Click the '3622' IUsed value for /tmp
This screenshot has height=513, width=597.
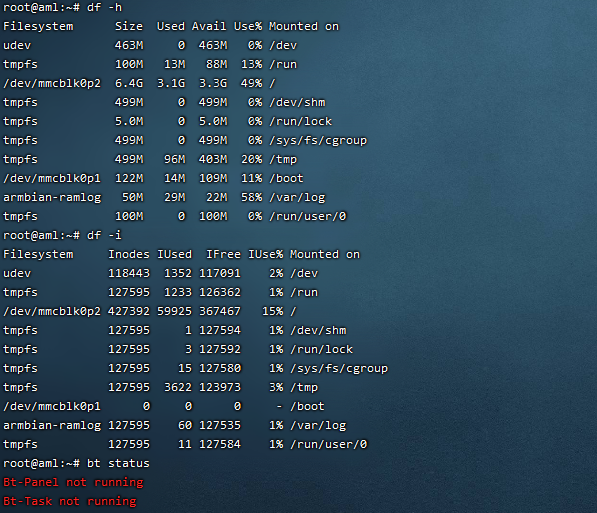coord(178,387)
